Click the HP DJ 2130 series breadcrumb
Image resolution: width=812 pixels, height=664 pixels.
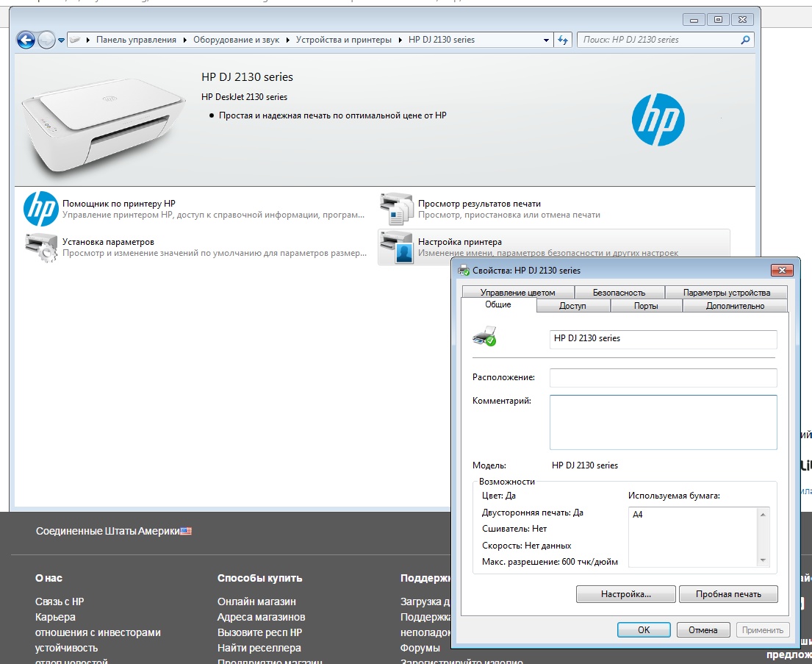(x=441, y=40)
